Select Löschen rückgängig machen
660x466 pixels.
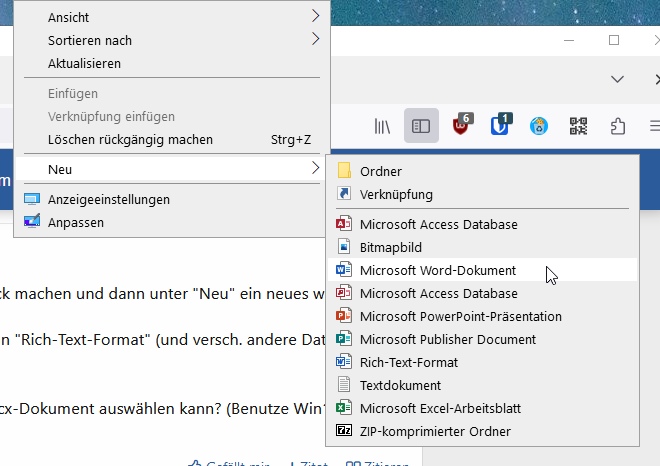coord(172,139)
